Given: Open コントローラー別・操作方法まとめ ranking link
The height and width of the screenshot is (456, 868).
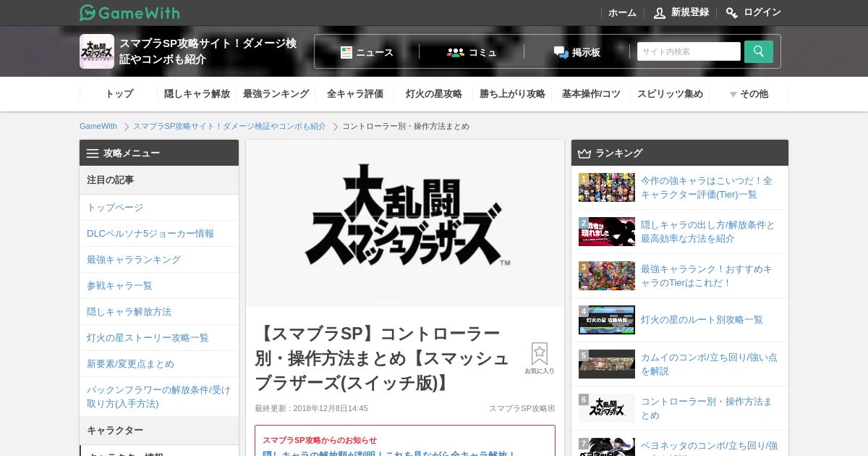Looking at the screenshot, I should (x=706, y=408).
